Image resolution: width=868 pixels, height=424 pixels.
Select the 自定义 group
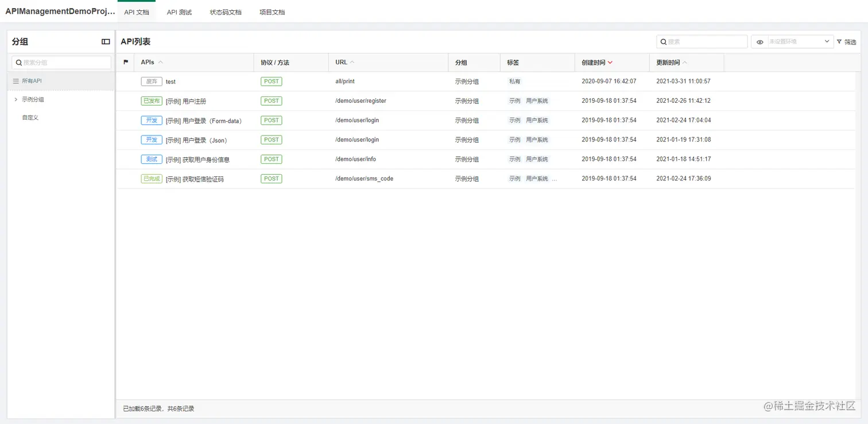click(30, 117)
